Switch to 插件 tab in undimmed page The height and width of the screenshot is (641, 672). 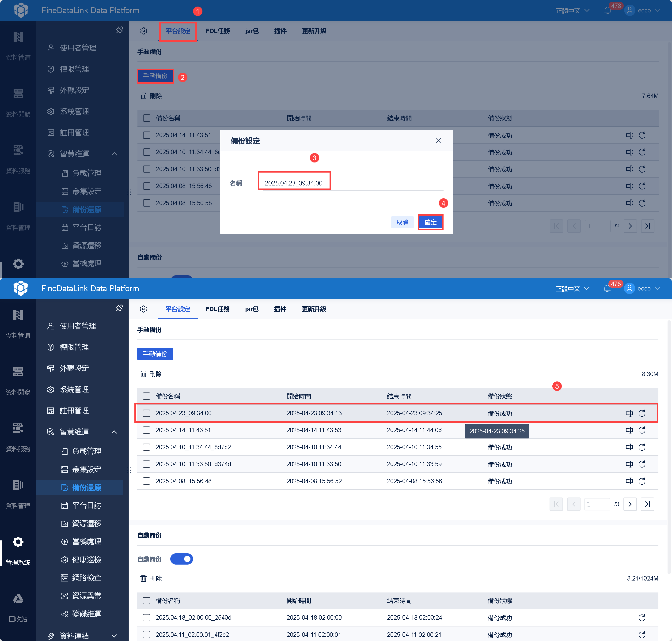coord(280,309)
